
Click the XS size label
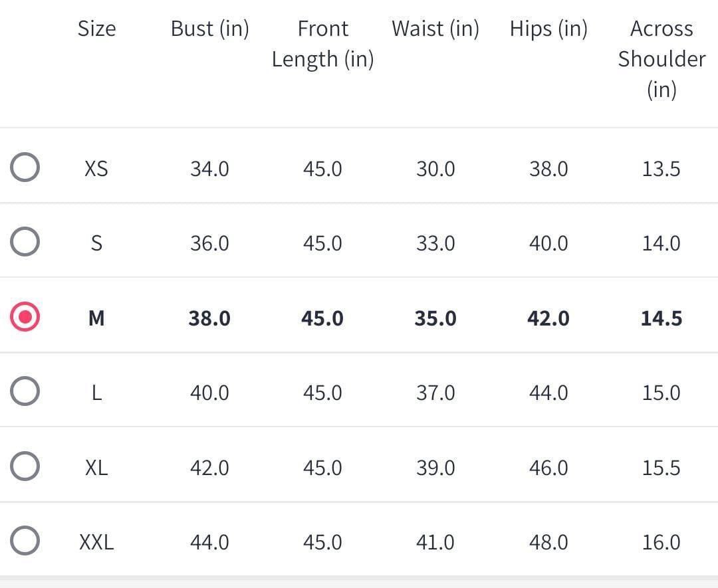[x=96, y=169]
